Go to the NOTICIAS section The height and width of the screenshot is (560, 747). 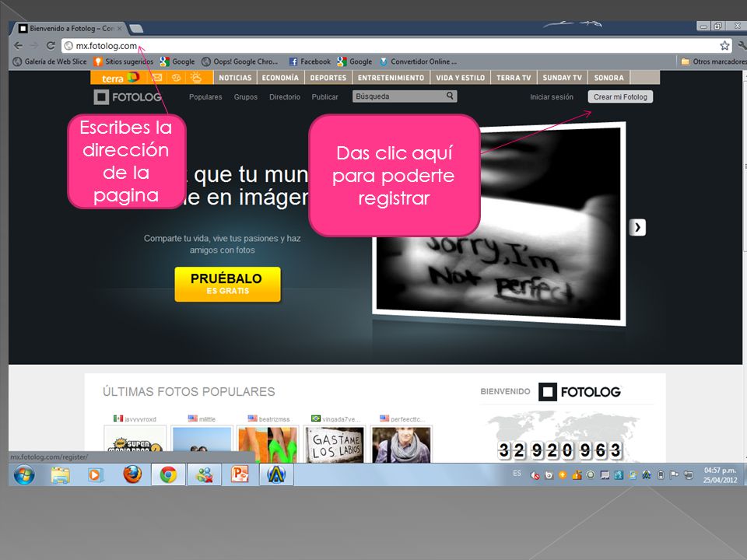[x=235, y=78]
